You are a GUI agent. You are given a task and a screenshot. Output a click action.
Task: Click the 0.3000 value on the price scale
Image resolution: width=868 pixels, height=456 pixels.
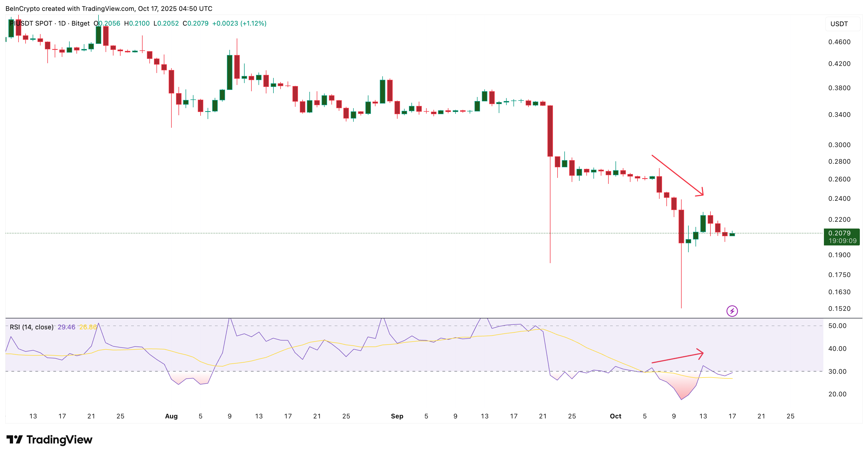point(840,145)
